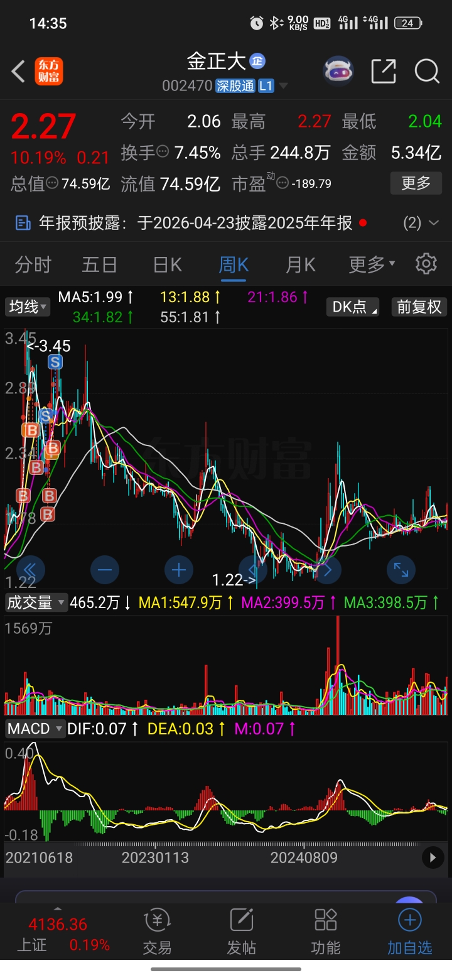Tap the lowest B buy marker
452x980 pixels.
click(x=47, y=514)
